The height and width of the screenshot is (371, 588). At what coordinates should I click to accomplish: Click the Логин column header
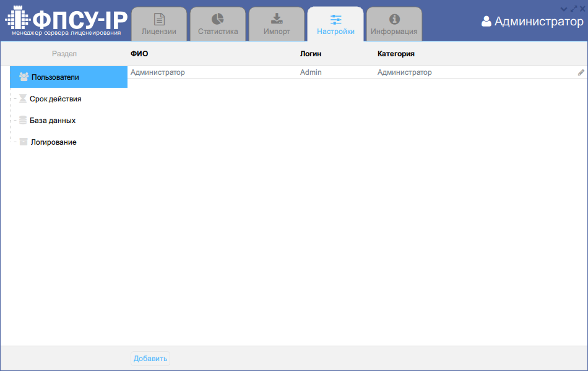[311, 54]
